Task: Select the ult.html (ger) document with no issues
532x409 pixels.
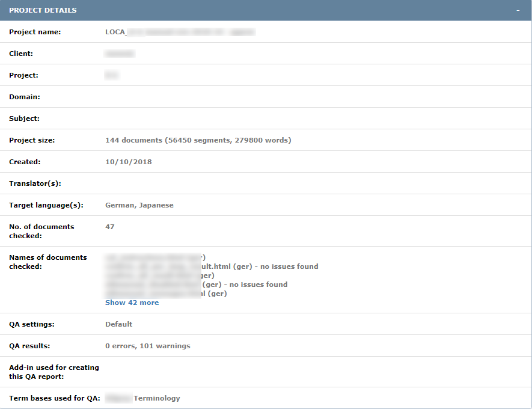Action: 212,266
